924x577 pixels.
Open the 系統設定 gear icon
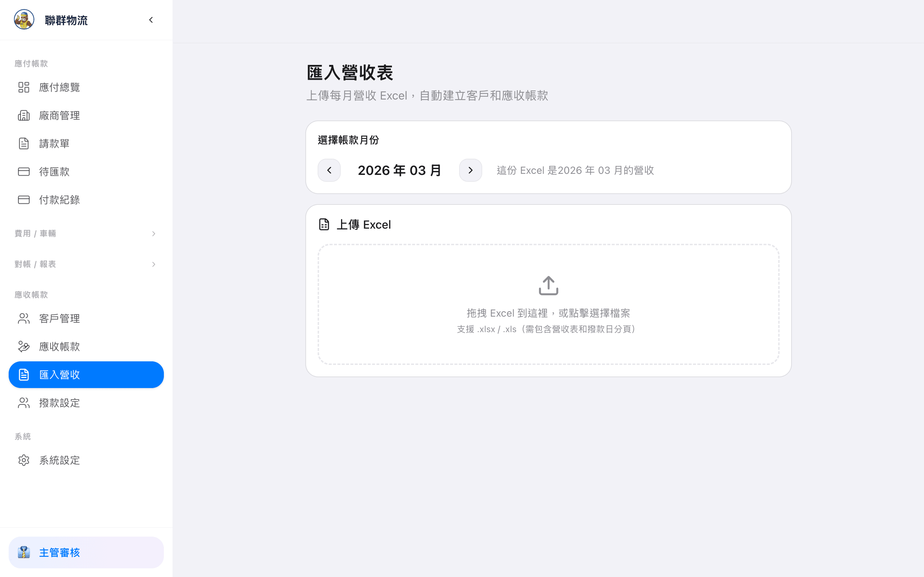click(x=24, y=460)
